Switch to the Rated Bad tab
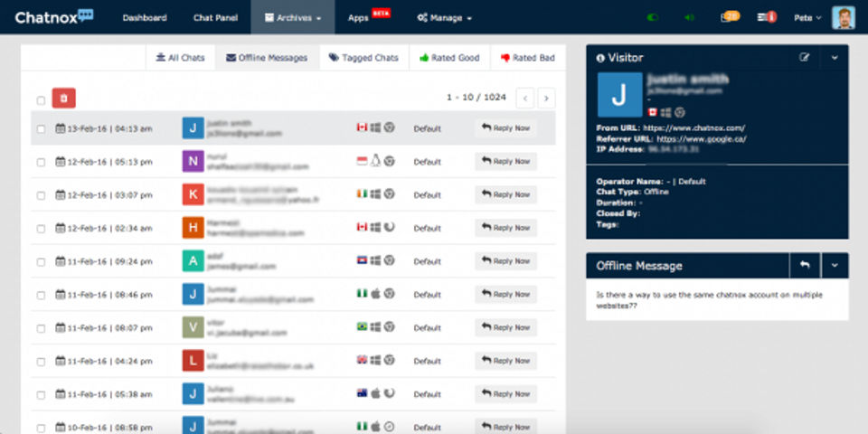868x434 pixels. point(527,58)
